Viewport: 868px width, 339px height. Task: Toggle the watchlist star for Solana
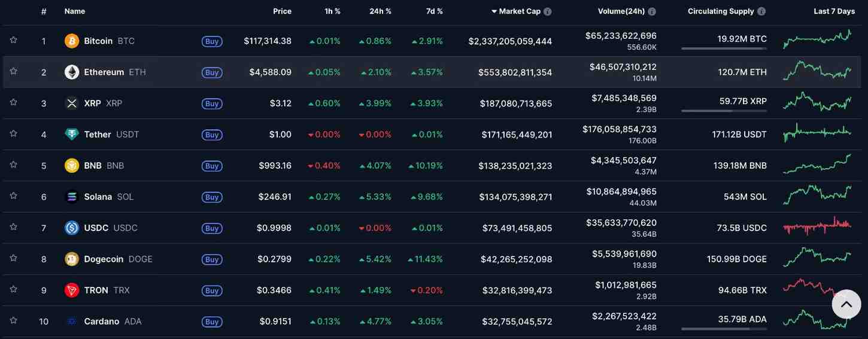(13, 196)
